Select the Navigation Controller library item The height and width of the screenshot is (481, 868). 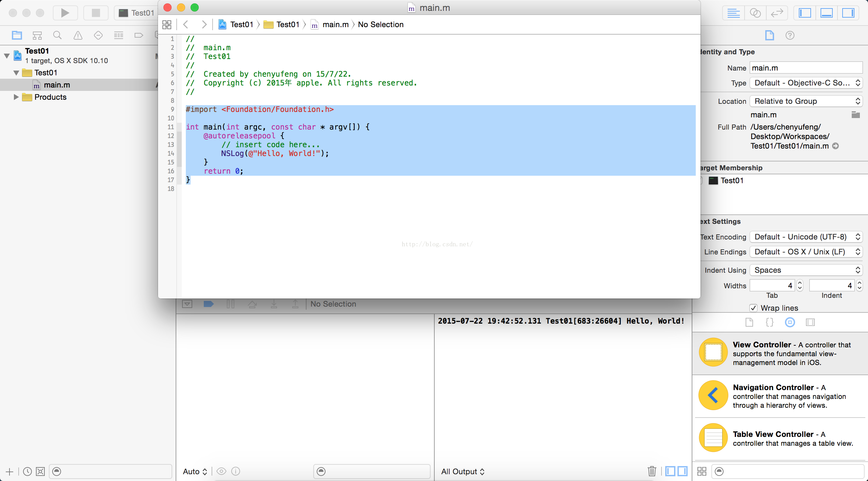coord(780,396)
